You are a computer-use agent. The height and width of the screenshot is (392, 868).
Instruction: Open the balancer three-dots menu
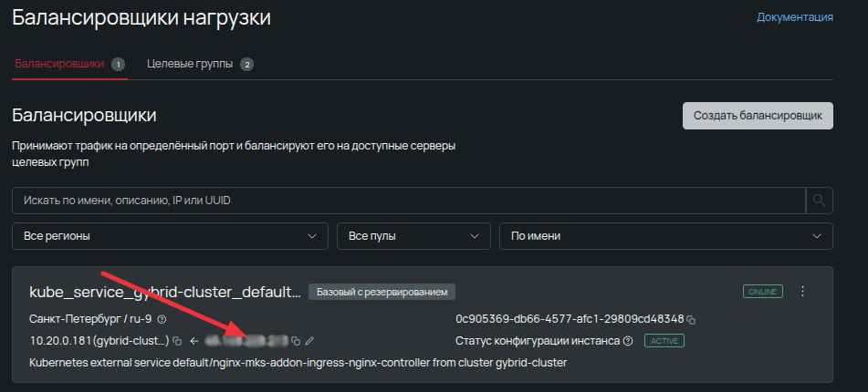(x=803, y=292)
